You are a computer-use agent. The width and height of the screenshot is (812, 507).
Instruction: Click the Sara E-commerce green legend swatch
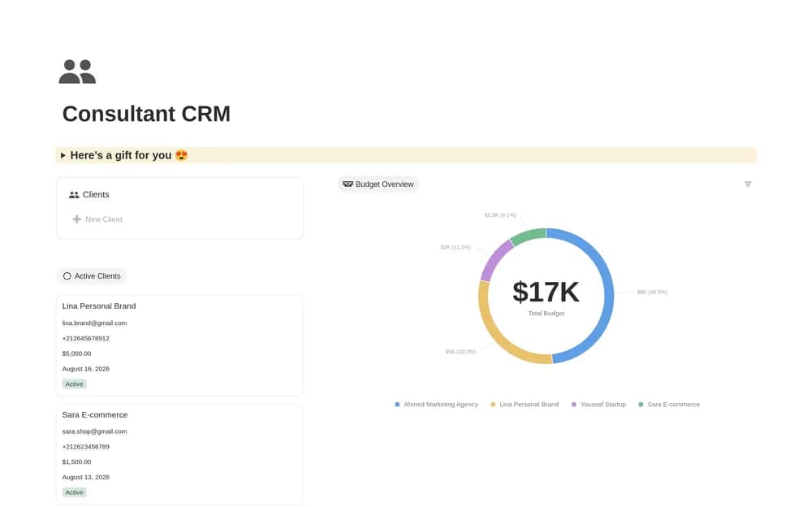(x=641, y=405)
